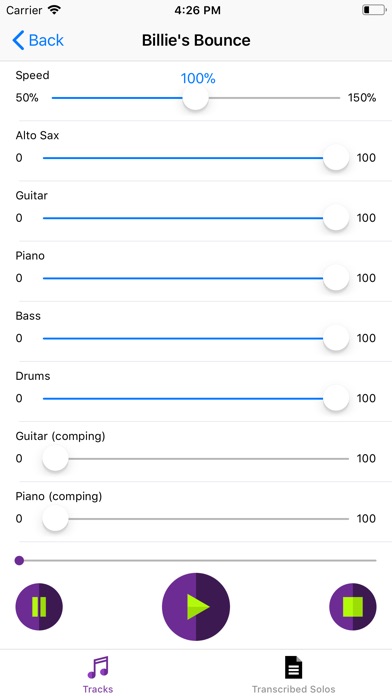The width and height of the screenshot is (392, 696).
Task: Click the music notes Tracks icon
Action: 98,667
